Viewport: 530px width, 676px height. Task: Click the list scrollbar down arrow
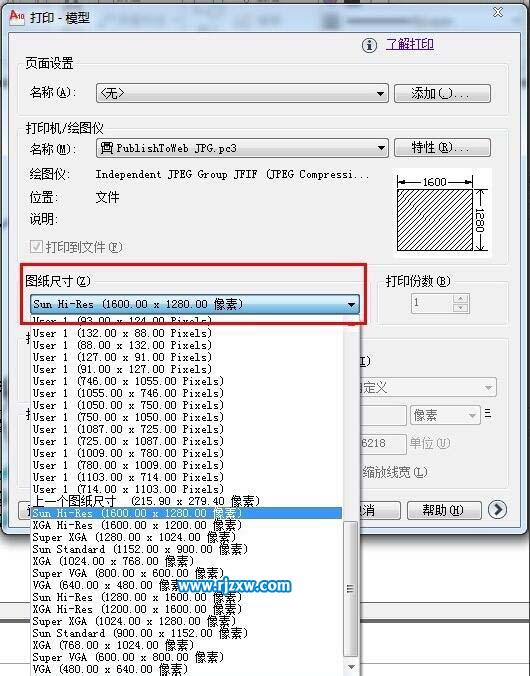[351, 667]
